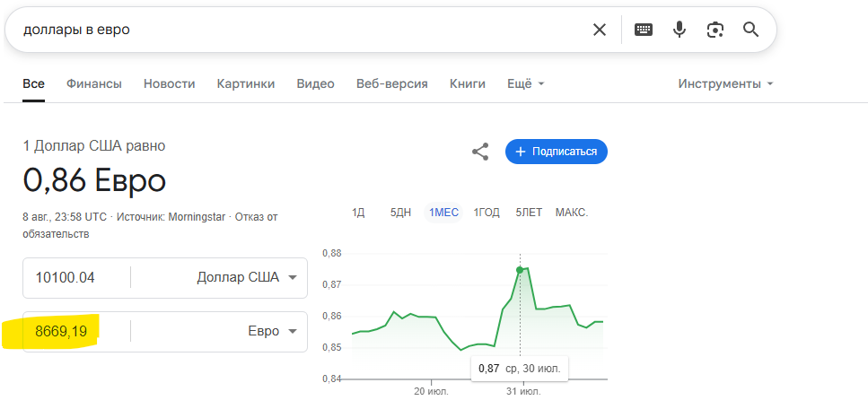Open the Инструменты dropdown
The image size is (868, 409).
tap(725, 83)
